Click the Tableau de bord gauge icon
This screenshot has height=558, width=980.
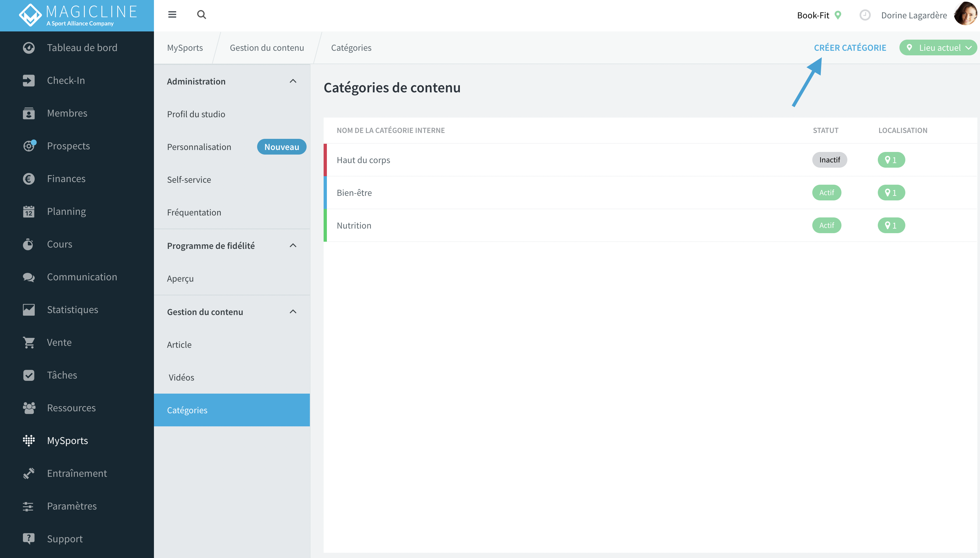(x=29, y=47)
